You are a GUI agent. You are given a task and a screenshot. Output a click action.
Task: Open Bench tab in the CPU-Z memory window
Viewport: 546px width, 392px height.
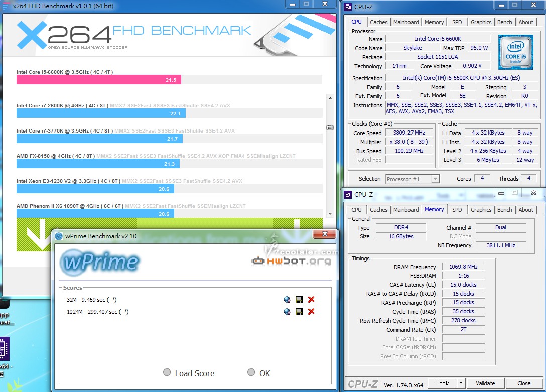tap(504, 210)
